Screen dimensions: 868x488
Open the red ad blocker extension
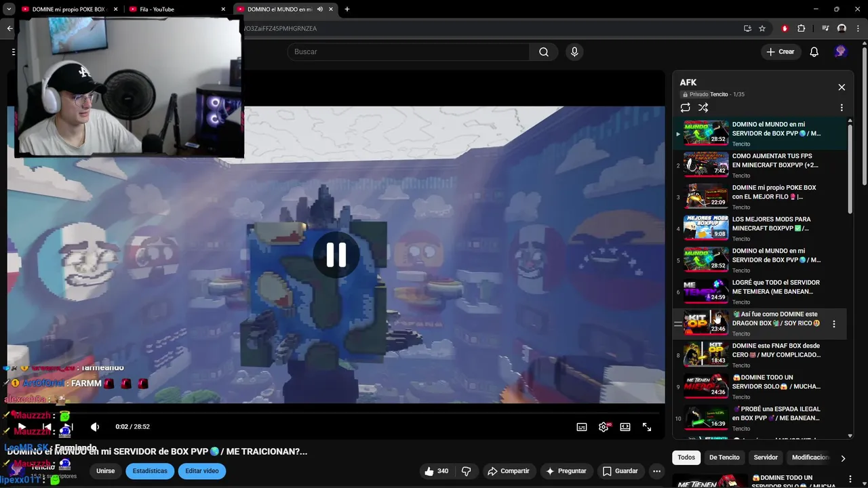785,28
